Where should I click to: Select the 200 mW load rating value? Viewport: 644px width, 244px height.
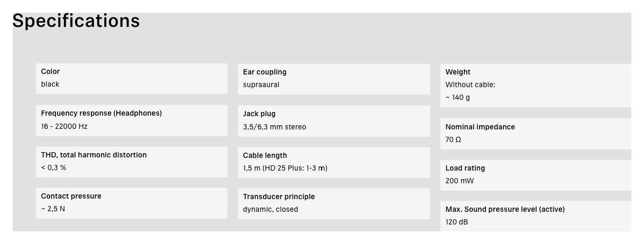click(459, 181)
